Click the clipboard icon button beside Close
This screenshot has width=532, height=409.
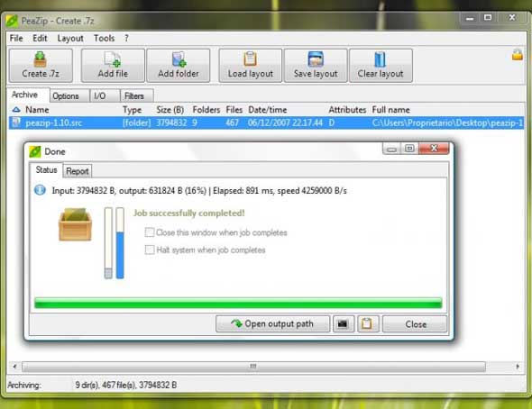point(367,324)
